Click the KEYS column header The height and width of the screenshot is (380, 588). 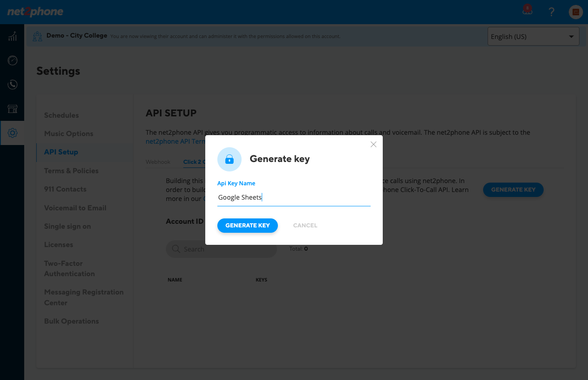pyautogui.click(x=261, y=280)
